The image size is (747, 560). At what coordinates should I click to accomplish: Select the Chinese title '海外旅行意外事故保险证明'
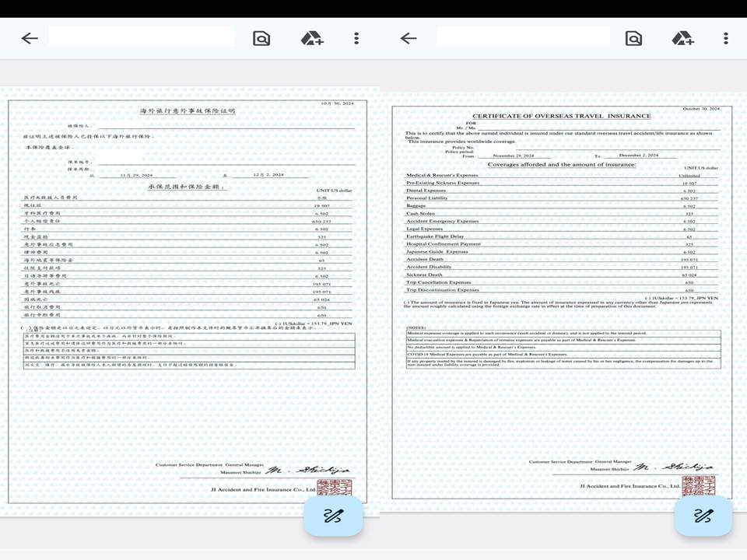(x=188, y=110)
